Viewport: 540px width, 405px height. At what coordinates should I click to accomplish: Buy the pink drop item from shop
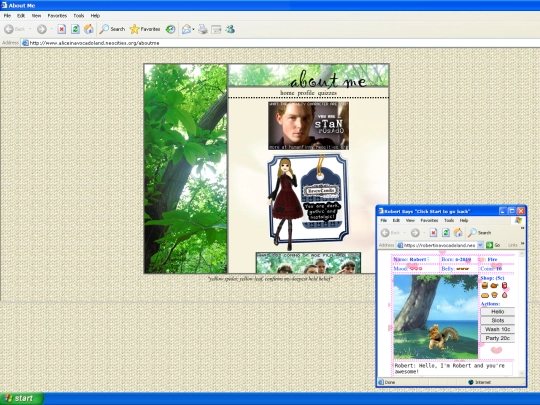coord(505,295)
